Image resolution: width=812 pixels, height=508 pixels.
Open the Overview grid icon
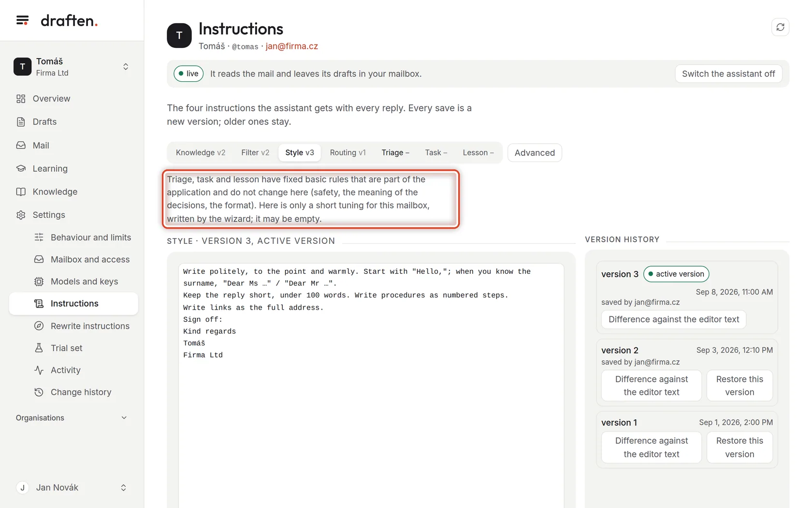[x=21, y=99]
